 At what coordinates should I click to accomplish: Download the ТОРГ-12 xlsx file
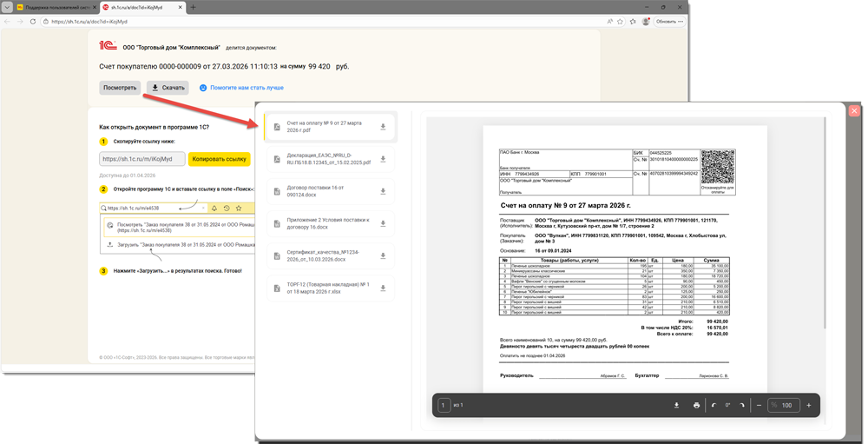pos(383,288)
